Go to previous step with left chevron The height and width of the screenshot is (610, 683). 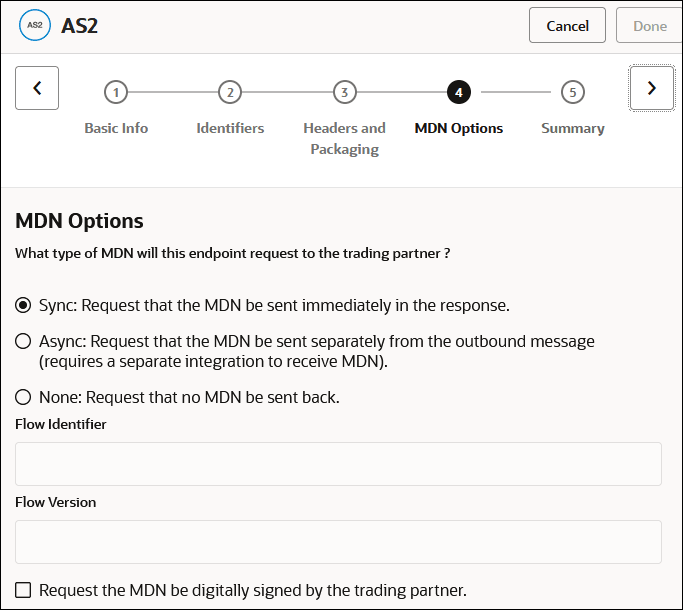pos(37,88)
